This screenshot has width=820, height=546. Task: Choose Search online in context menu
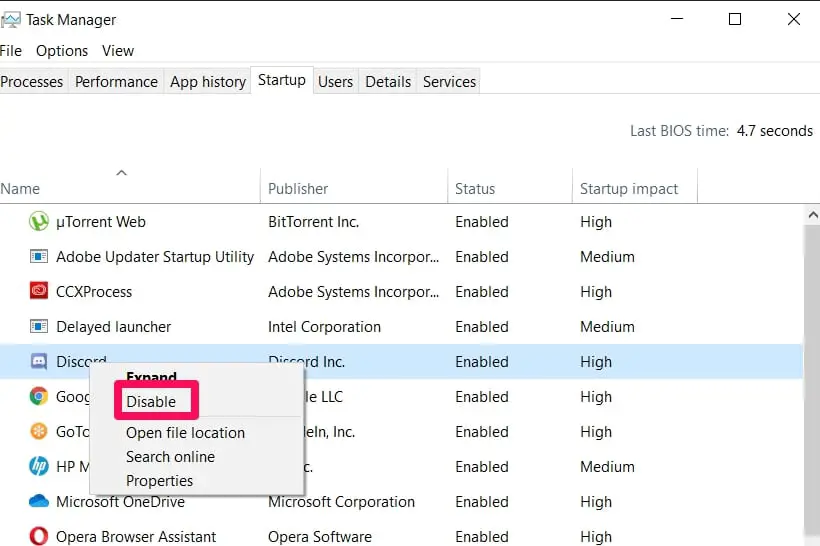pyautogui.click(x=170, y=457)
